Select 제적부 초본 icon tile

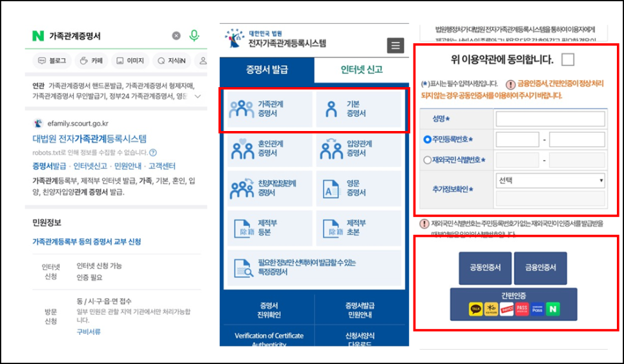359,228
